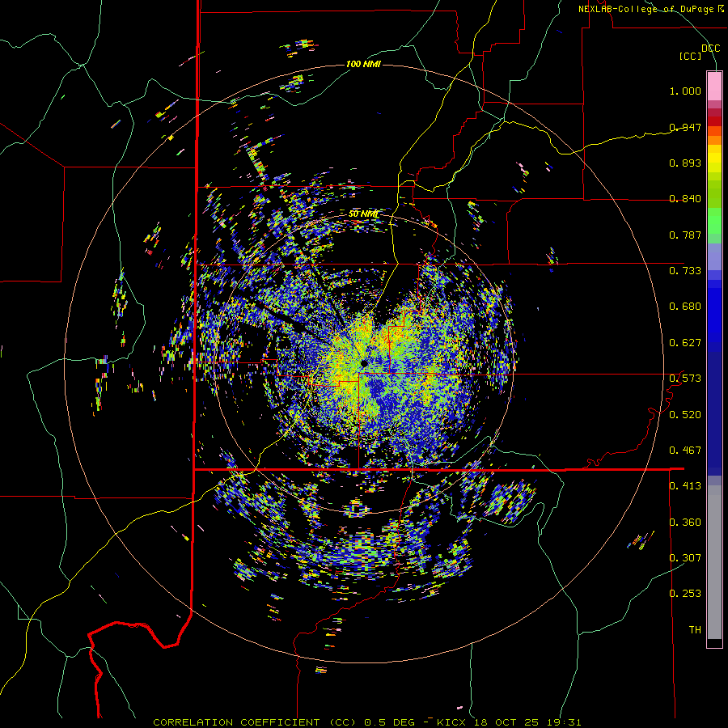This screenshot has width=728, height=728.
Task: Click the 0.520 legend value
Action: point(685,415)
